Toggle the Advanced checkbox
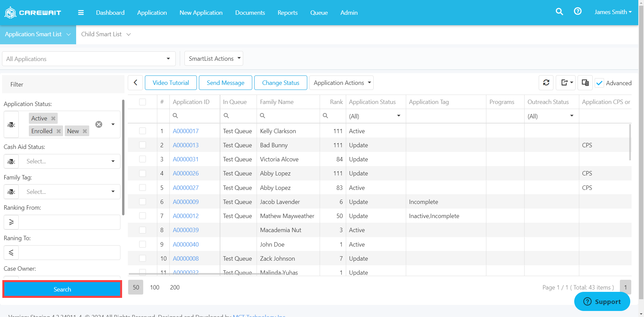Screen dimensions: 644x317 tap(599, 83)
